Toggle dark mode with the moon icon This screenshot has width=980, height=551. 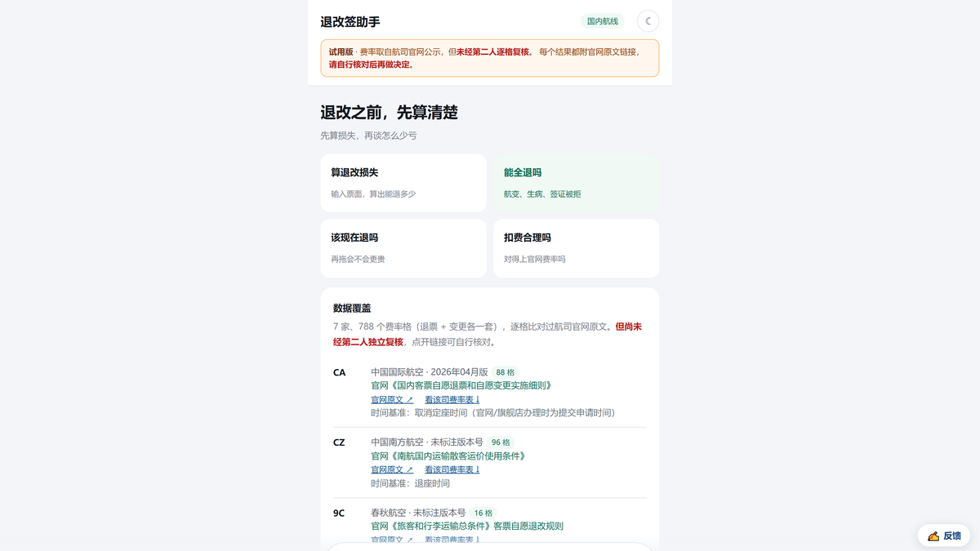click(648, 21)
